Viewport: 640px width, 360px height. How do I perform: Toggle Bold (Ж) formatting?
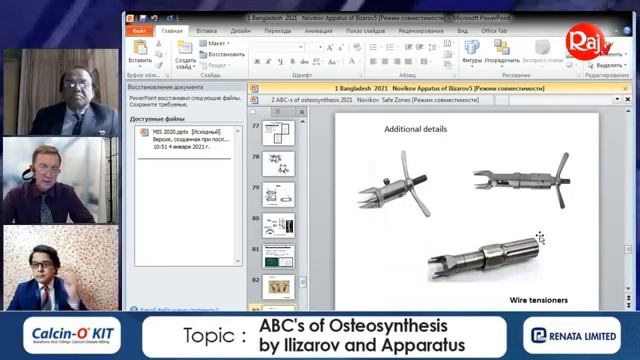[x=257, y=62]
